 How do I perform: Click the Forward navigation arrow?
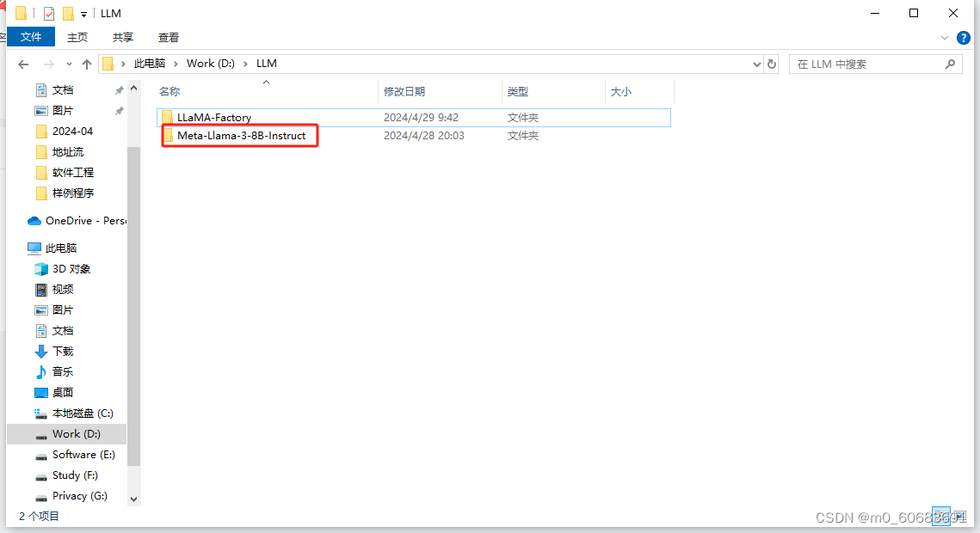[x=49, y=64]
